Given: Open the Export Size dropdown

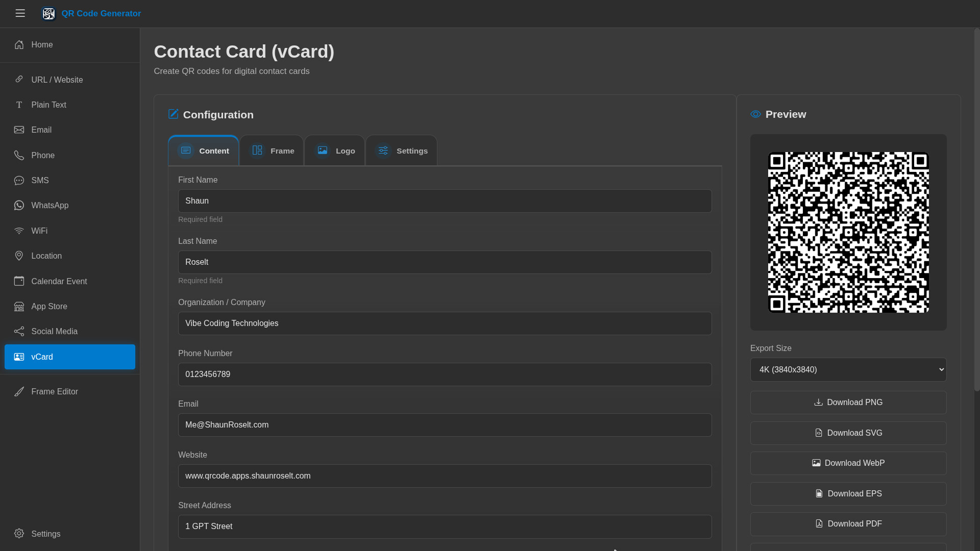Looking at the screenshot, I should pos(848,369).
